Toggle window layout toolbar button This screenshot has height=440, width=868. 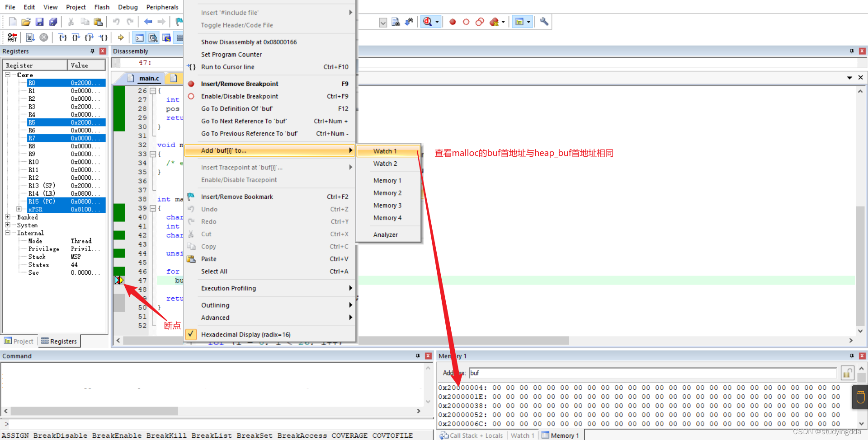pos(519,22)
